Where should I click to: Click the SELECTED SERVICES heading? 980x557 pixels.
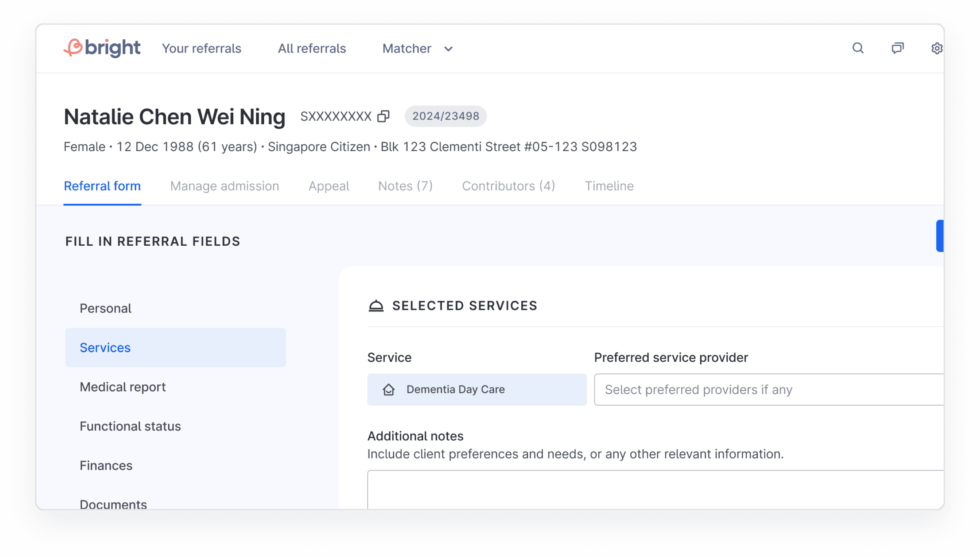[x=465, y=306]
